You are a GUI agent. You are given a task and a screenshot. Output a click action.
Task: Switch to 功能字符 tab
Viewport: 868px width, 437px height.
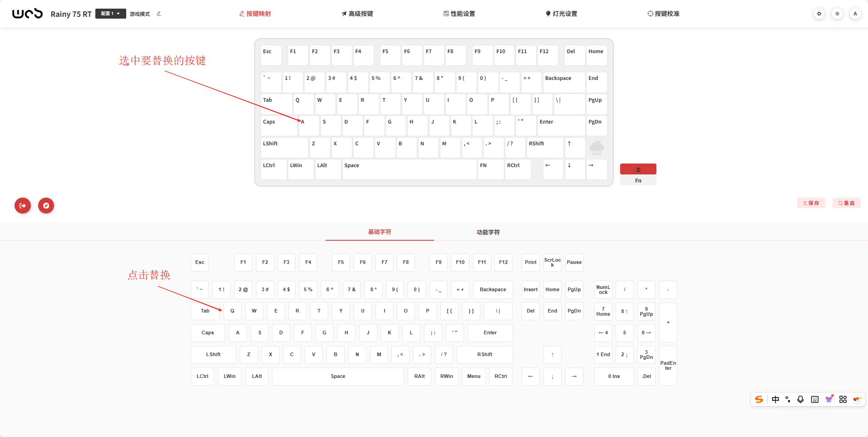[x=488, y=232]
